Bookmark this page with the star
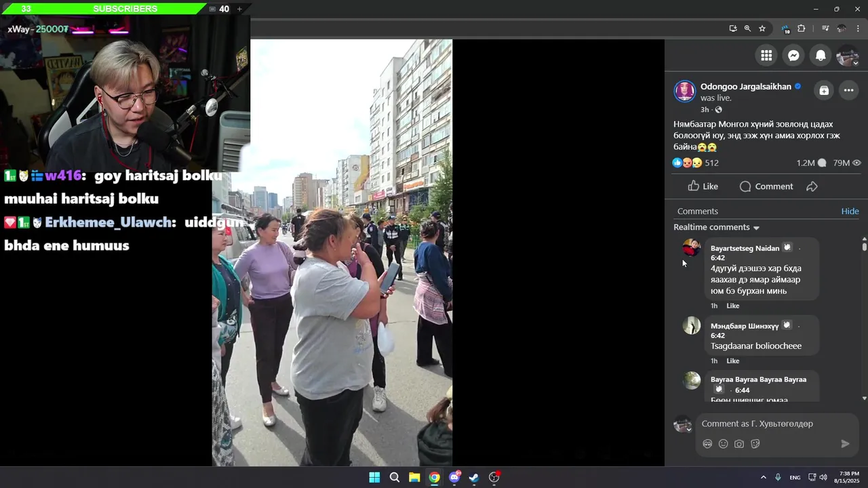Viewport: 868px width, 488px height. click(762, 28)
